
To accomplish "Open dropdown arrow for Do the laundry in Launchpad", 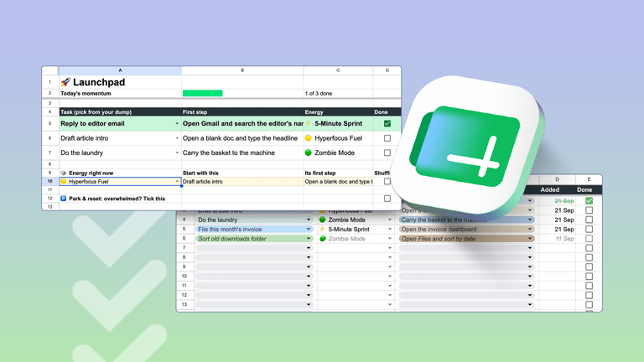I will (177, 153).
